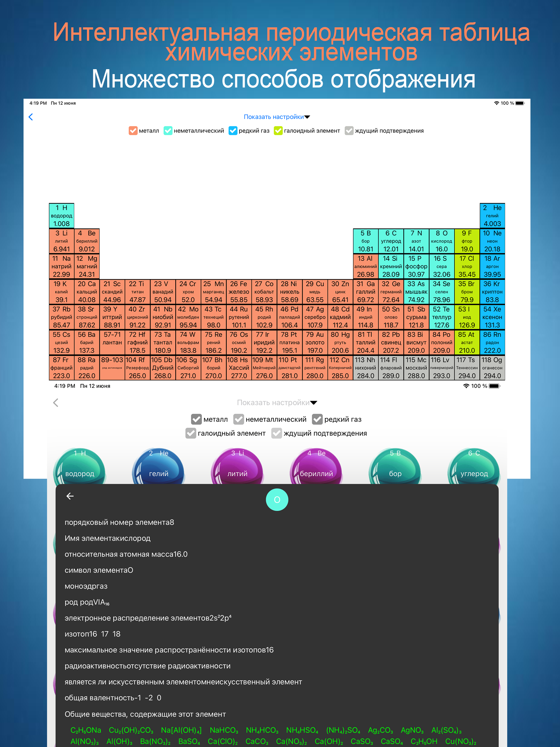Expand the gray Показать настройки dropdown
Viewport: 560px width, 747px height.
click(277, 402)
